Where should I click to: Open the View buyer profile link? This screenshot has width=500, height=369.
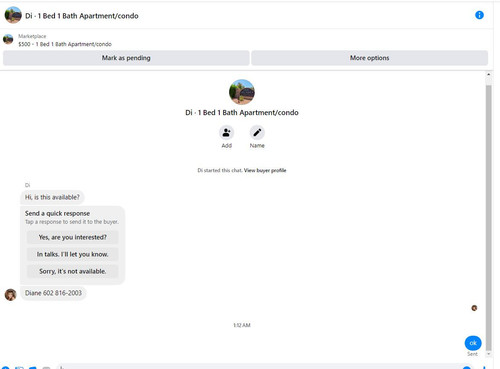pos(265,170)
